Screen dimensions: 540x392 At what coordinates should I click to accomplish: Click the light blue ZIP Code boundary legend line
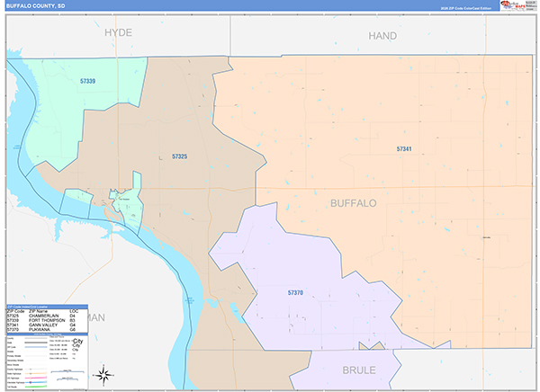(36, 347)
